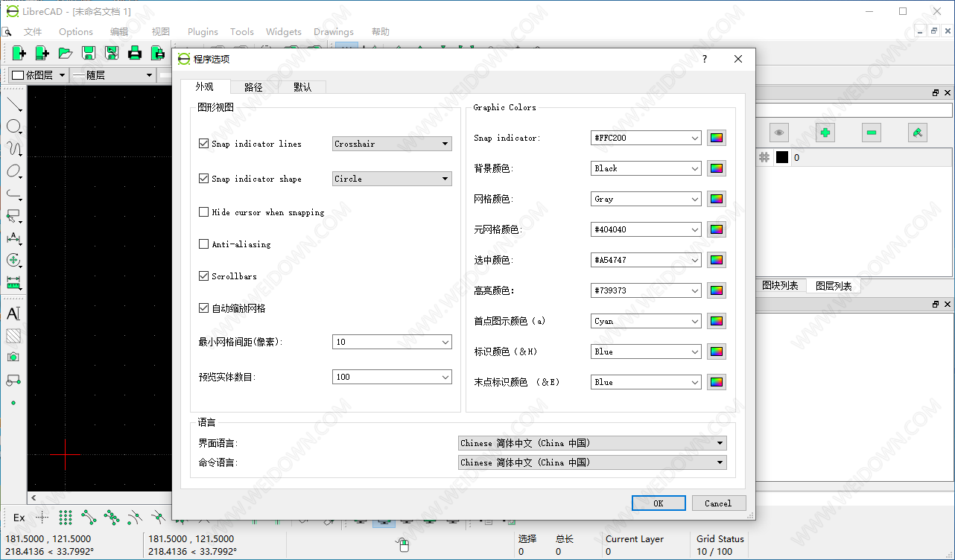This screenshot has width=955, height=560.
Task: Toggle Scrollbars checkbox
Action: (x=203, y=276)
